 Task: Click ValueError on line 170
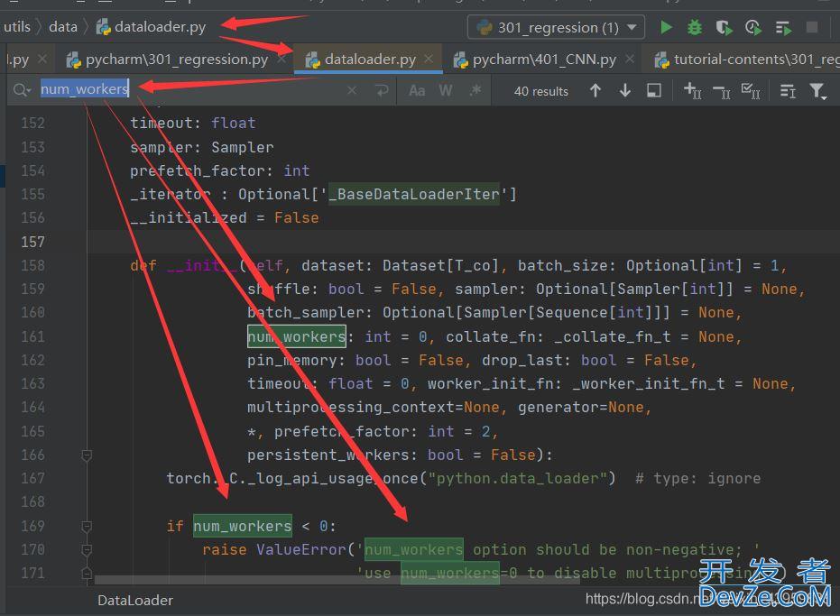(x=301, y=549)
